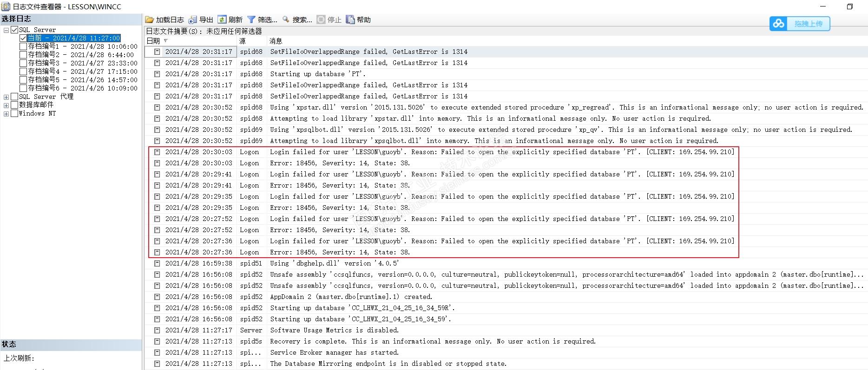The height and width of the screenshot is (370, 868).
Task: Select the Login failed message at 20:27:36
Action: (502, 241)
